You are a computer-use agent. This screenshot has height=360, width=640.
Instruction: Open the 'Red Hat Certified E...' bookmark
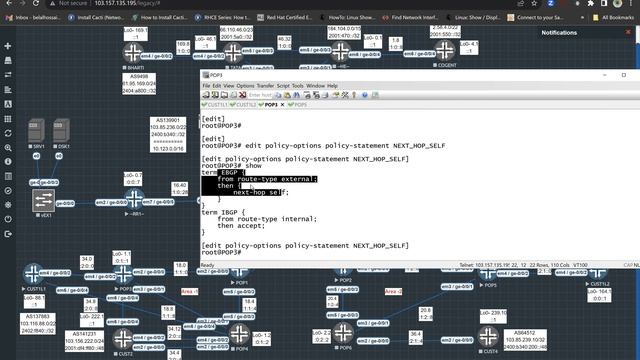pos(284,18)
